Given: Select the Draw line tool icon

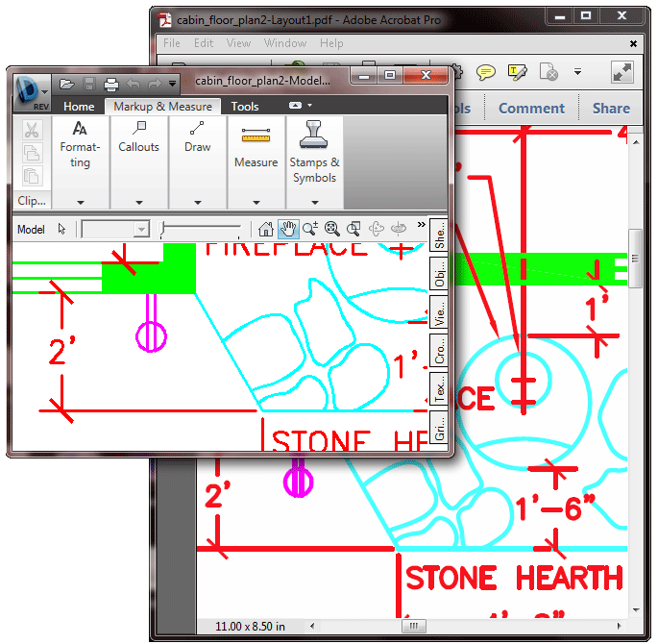Looking at the screenshot, I should pos(197,128).
